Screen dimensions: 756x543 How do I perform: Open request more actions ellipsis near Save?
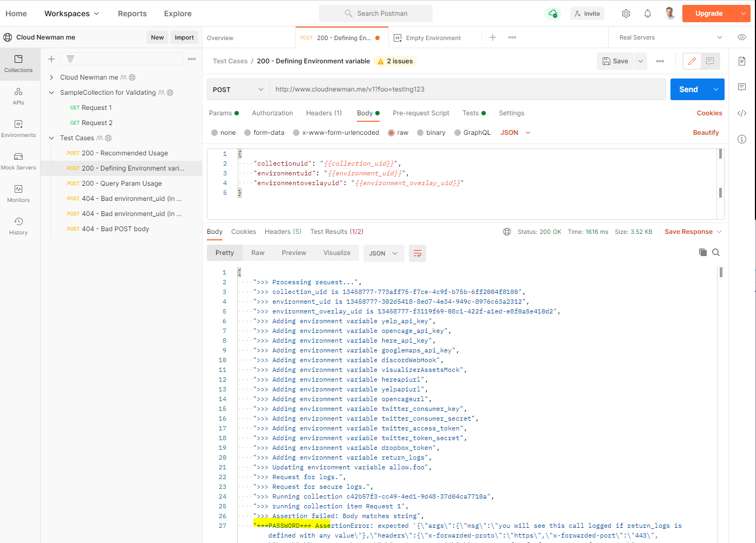(x=660, y=61)
